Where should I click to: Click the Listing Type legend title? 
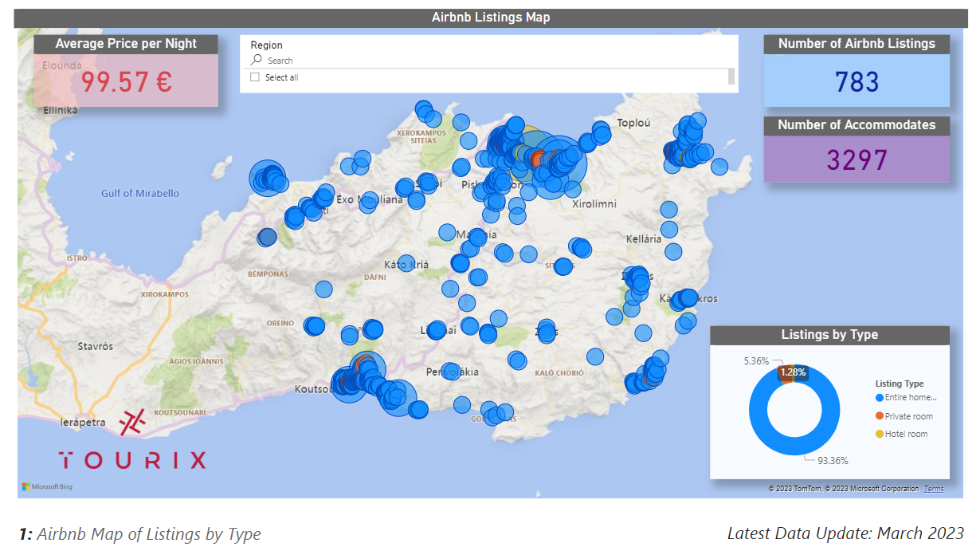[x=900, y=384]
